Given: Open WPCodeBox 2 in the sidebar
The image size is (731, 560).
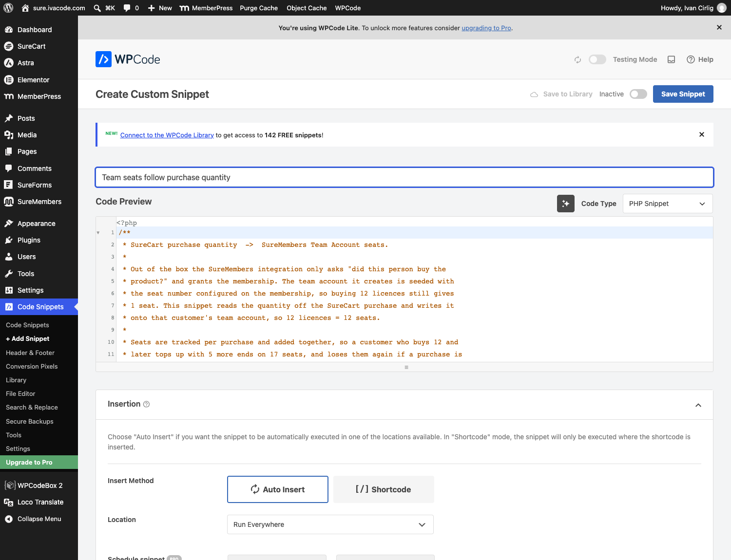Looking at the screenshot, I should click(39, 485).
